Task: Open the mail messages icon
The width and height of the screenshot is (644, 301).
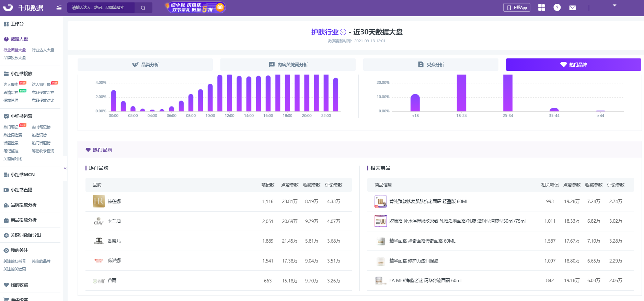Action: [x=573, y=8]
